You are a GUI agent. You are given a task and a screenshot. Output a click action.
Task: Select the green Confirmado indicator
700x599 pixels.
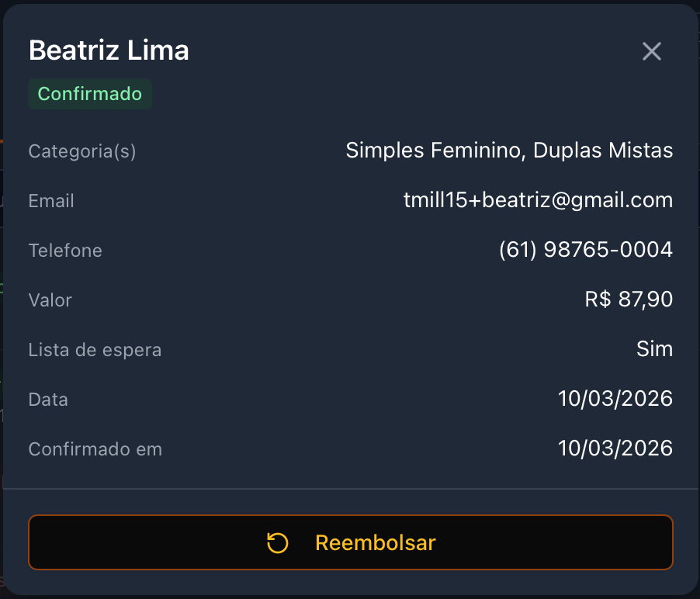coord(89,93)
